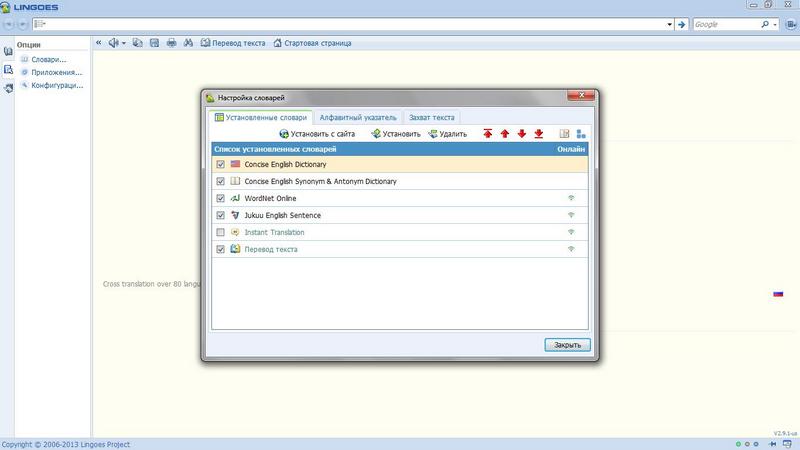Select Concise English Dictionary row text
800x450 pixels.
click(x=285, y=164)
